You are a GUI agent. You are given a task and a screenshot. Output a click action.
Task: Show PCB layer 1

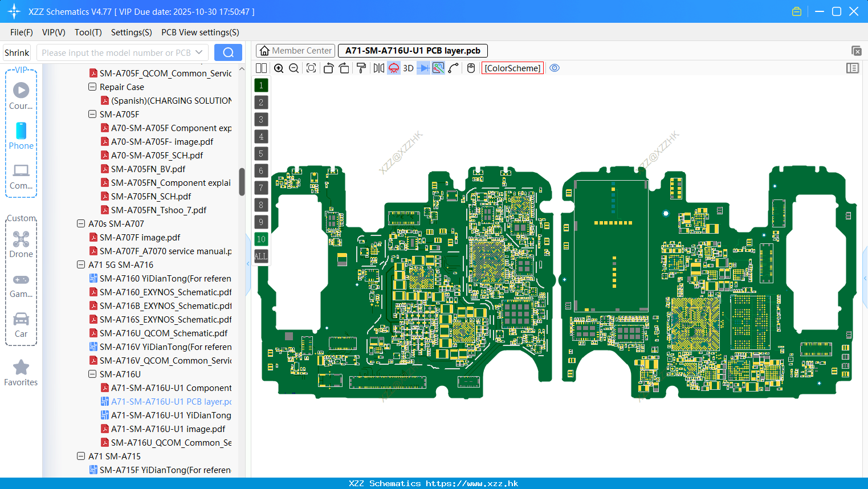(261, 85)
